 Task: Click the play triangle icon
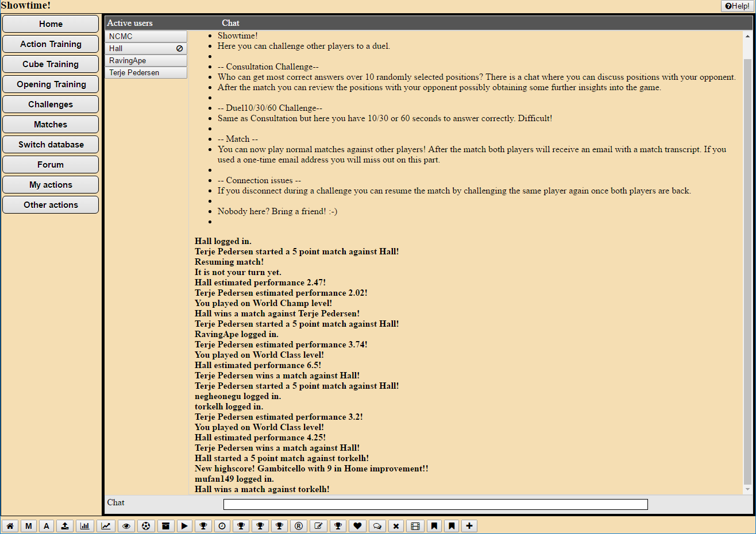184,526
